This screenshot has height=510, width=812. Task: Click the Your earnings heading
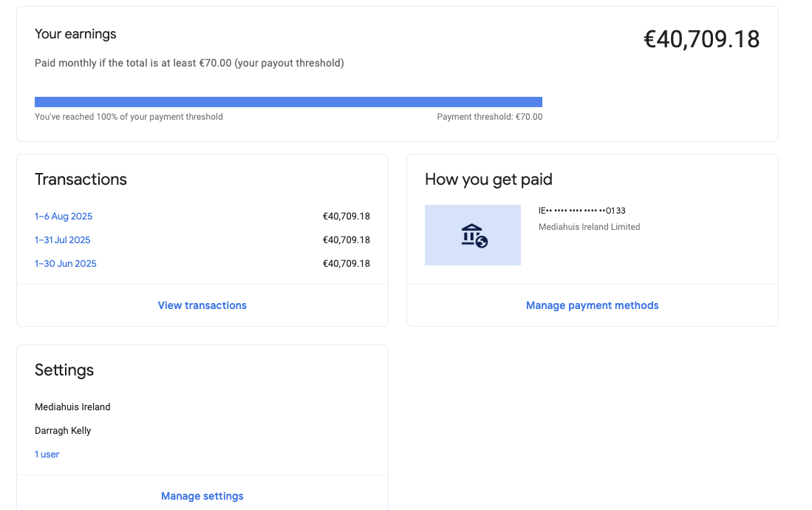click(75, 34)
